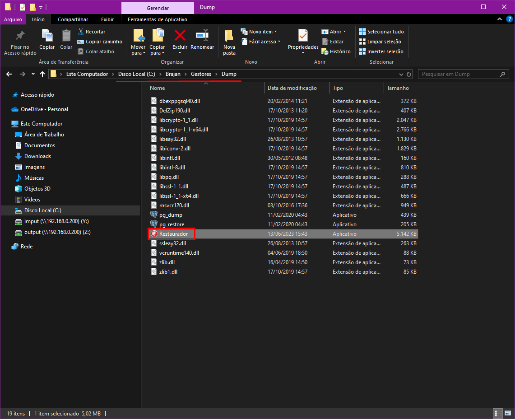
Task: Click the Histórico icon in Abrir group
Action: tap(325, 51)
